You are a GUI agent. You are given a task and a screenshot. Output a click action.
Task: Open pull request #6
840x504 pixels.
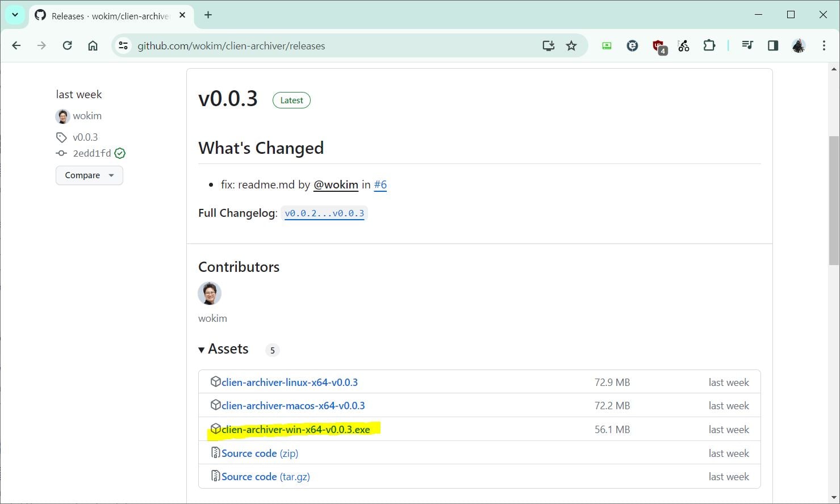[381, 184]
